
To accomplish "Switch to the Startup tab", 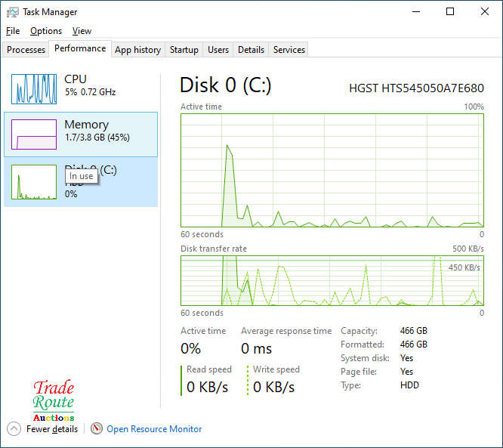I will (x=184, y=50).
